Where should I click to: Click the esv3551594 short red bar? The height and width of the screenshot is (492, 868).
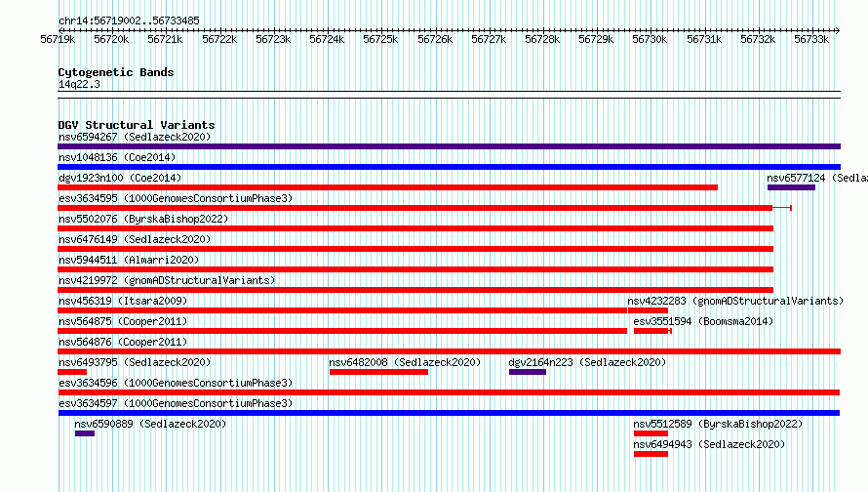coord(651,331)
